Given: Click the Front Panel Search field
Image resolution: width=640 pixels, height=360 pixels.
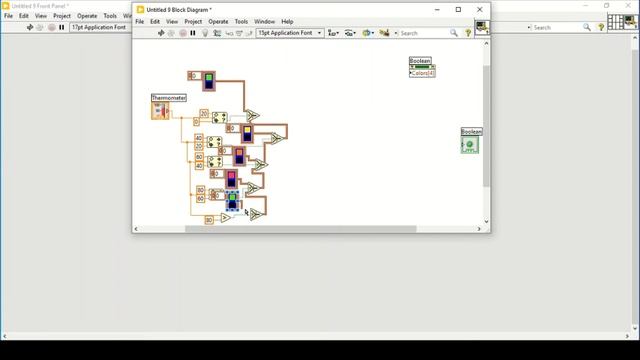Looking at the screenshot, I should click(557, 27).
